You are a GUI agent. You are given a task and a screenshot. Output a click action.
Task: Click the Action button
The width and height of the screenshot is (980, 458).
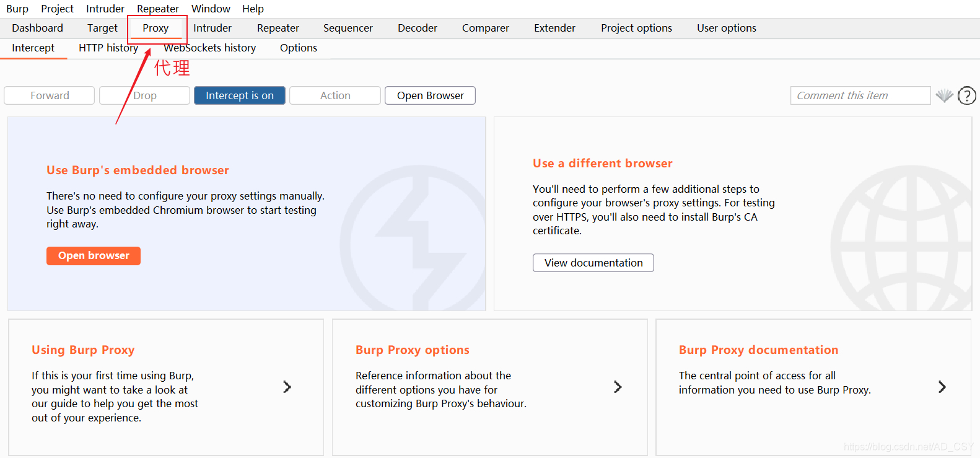(335, 95)
